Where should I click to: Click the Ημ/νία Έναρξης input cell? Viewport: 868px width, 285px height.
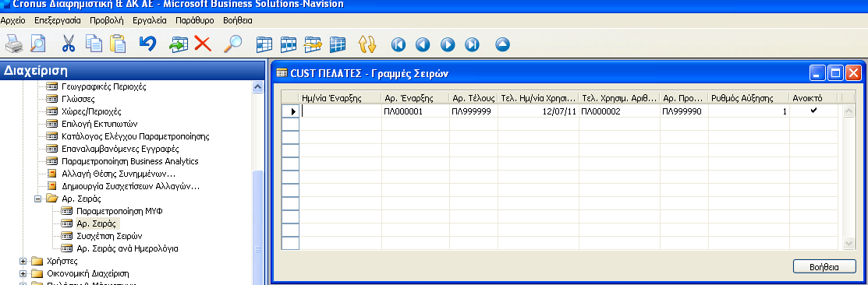pos(341,111)
